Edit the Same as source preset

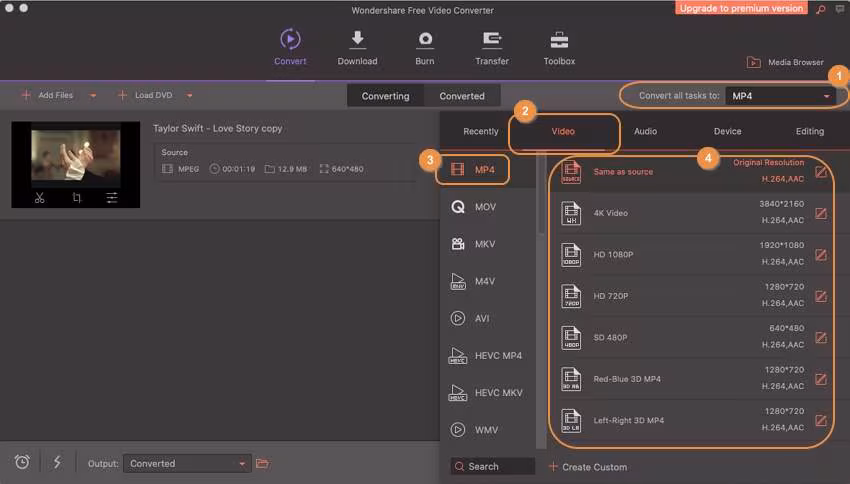(x=821, y=172)
